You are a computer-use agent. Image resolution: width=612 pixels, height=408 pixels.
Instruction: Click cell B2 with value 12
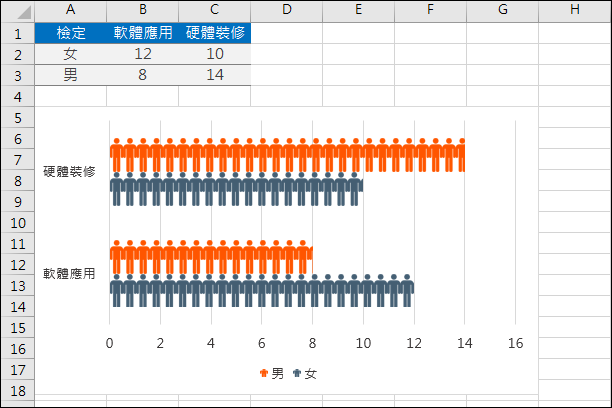click(x=142, y=54)
